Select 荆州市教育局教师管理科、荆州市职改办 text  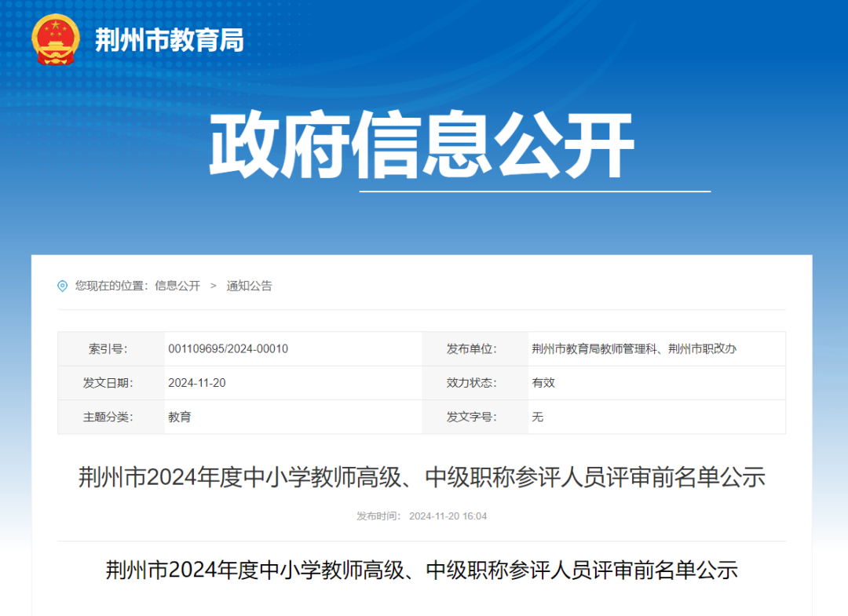tap(634, 349)
